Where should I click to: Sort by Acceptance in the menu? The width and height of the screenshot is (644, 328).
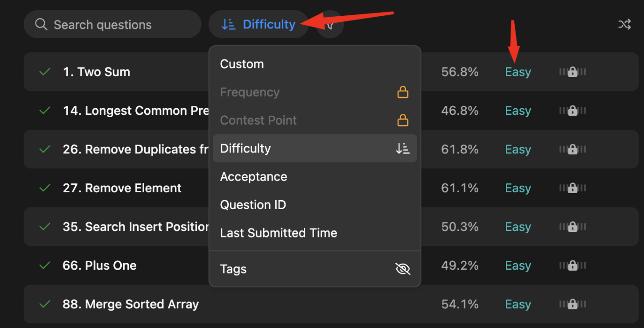(253, 177)
